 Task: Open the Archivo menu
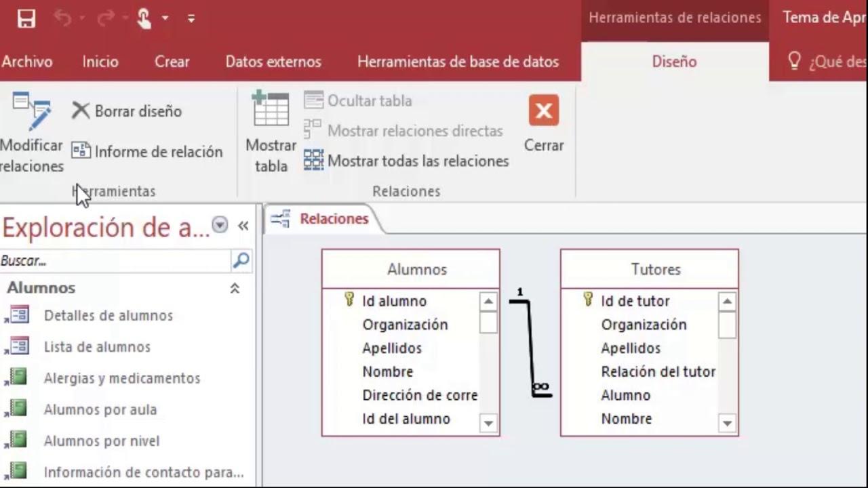[x=26, y=62]
